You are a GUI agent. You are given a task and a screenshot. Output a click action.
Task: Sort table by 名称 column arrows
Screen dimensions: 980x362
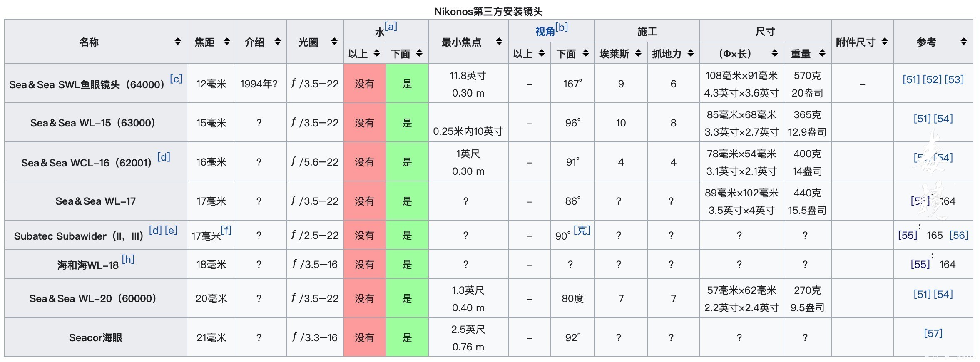pos(178,42)
